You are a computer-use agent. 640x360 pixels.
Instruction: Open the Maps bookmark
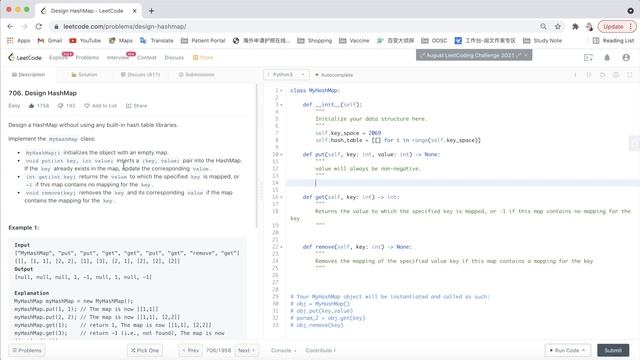tap(120, 40)
